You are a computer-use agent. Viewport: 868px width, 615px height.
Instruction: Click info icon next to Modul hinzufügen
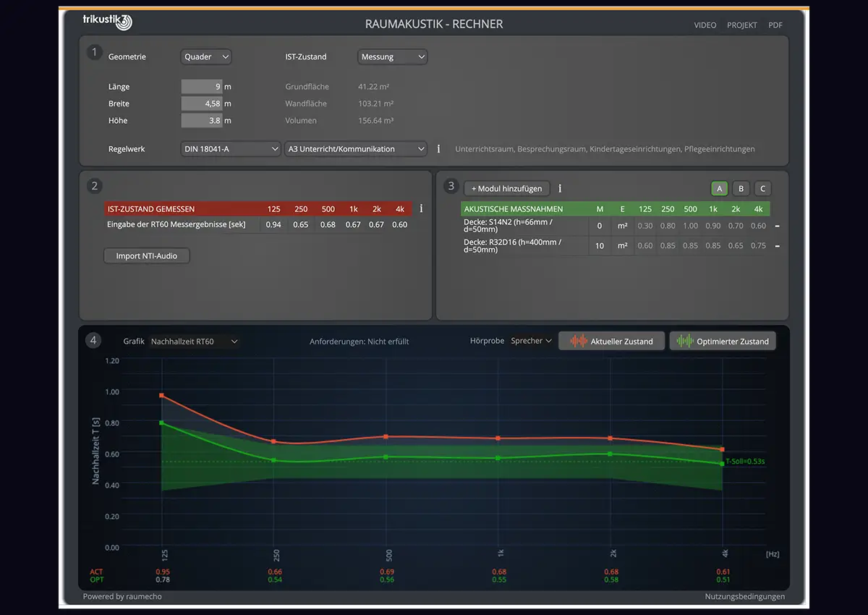coord(560,189)
